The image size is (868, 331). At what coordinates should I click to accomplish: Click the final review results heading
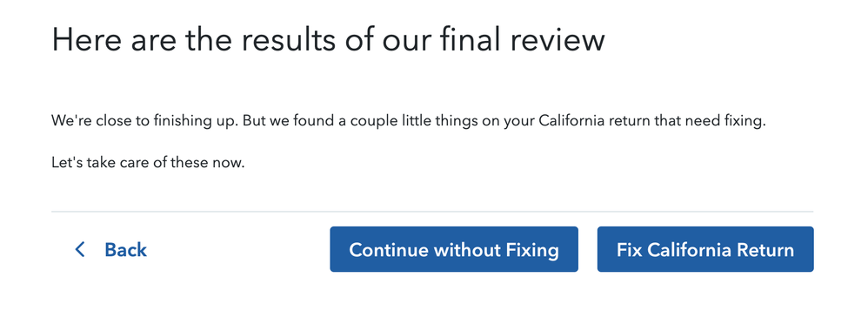[328, 39]
